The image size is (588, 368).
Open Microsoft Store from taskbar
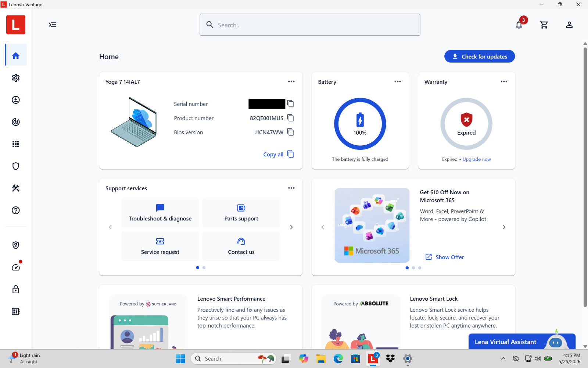point(355,358)
